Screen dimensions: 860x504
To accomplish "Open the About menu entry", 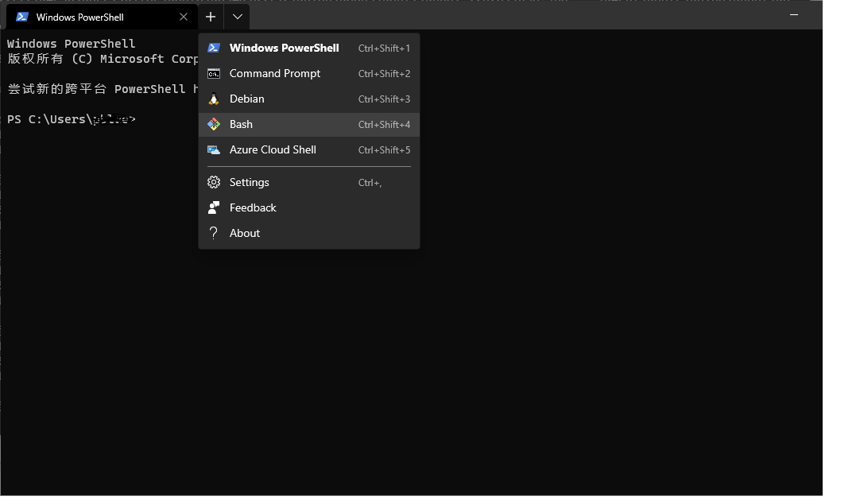I will [309, 233].
